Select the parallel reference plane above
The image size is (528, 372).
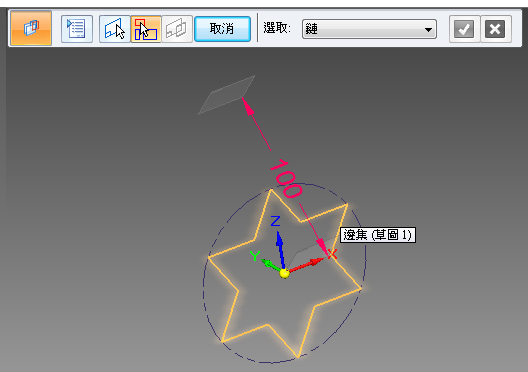point(226,95)
